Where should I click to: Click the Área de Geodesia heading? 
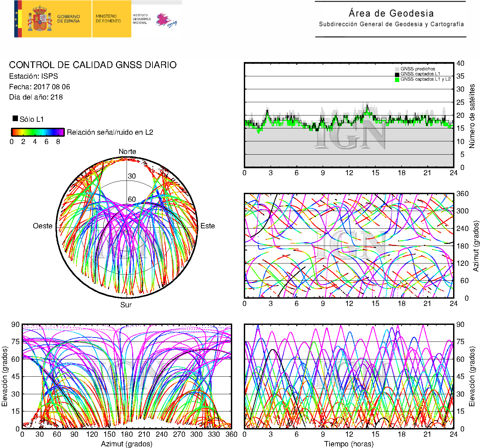[x=391, y=14]
